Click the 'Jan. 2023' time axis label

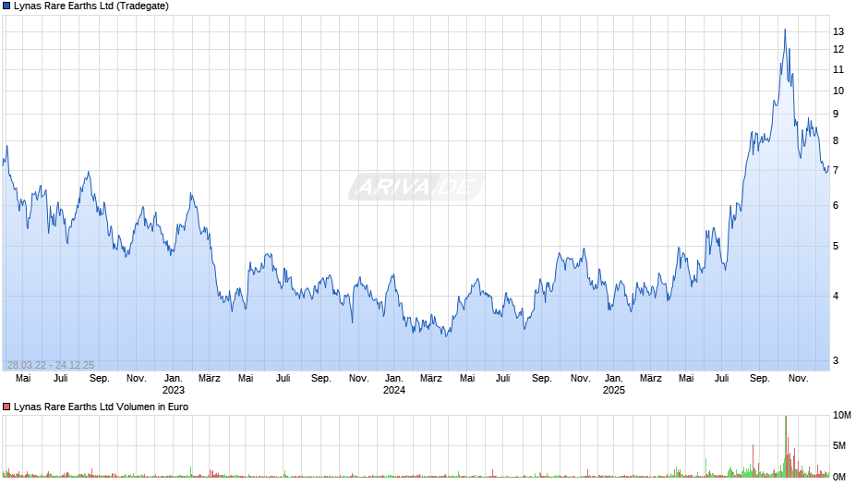tap(174, 384)
